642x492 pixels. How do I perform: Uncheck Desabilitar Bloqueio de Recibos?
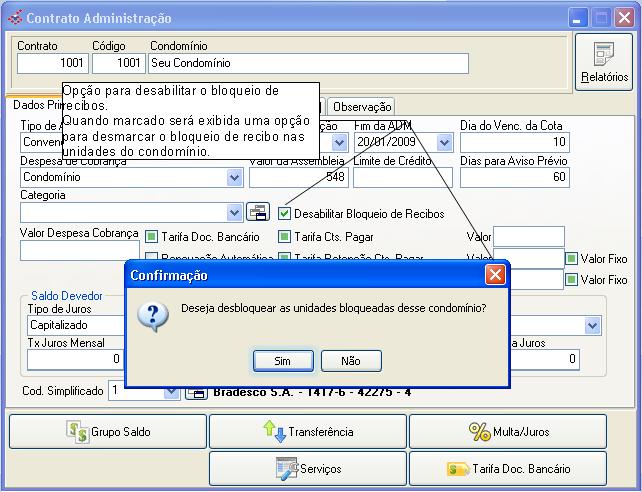285,213
